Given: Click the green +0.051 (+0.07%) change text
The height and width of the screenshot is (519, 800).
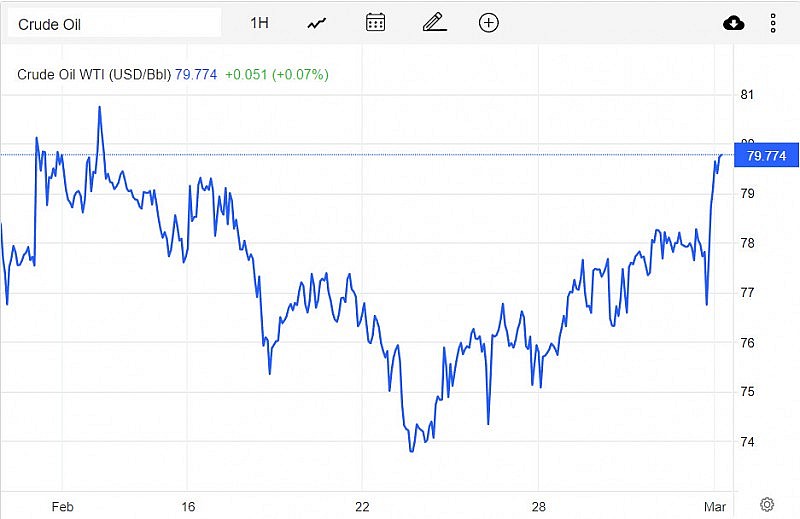Looking at the screenshot, I should click(277, 74).
